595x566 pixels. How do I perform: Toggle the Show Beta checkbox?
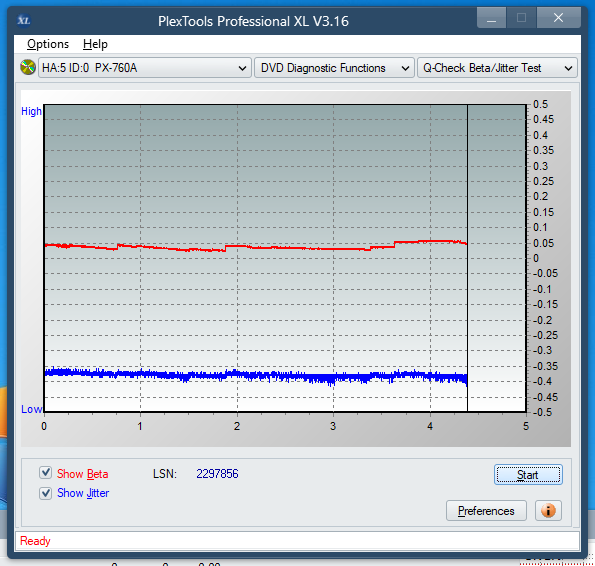pos(46,473)
